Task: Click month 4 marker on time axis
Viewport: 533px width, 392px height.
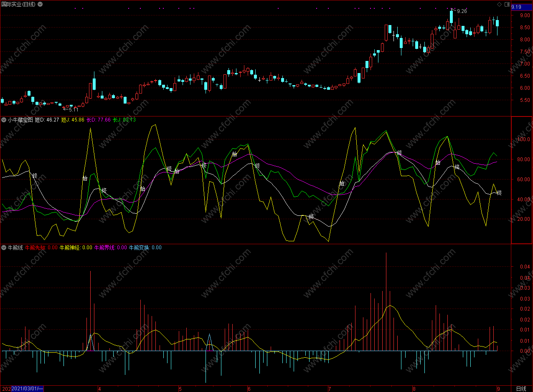Action: [x=99, y=389]
